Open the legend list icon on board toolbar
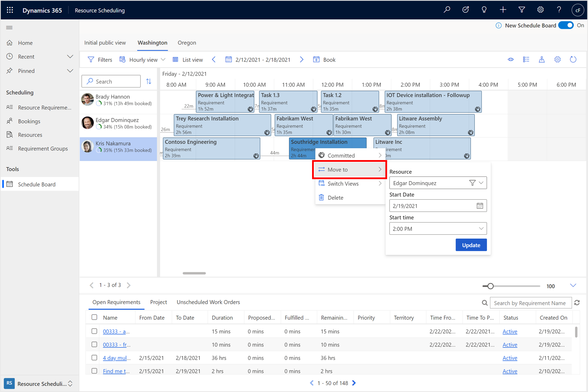 (x=526, y=59)
